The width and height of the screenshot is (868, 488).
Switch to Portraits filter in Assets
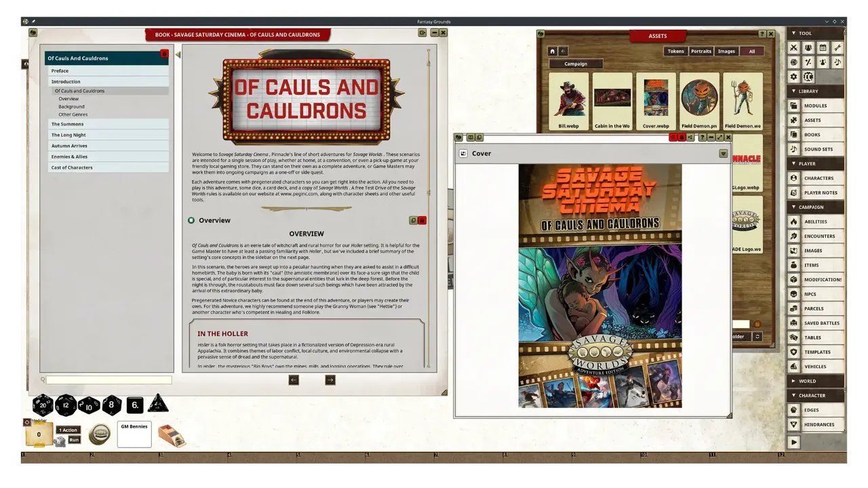[701, 51]
